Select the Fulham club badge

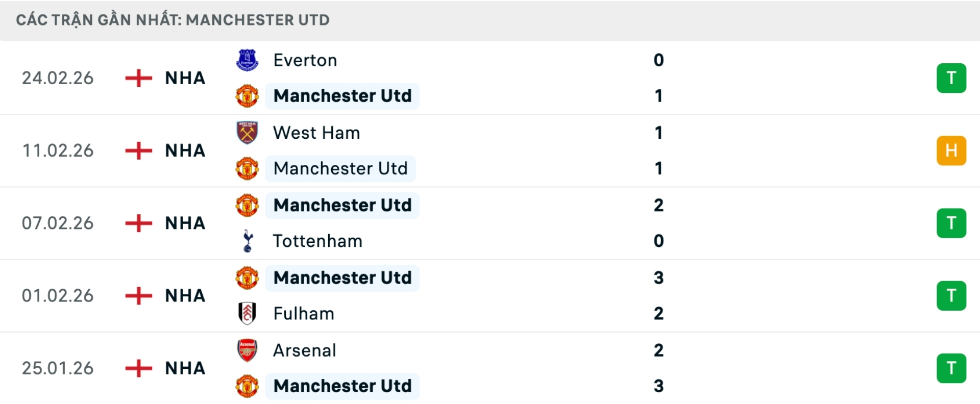pos(248,313)
